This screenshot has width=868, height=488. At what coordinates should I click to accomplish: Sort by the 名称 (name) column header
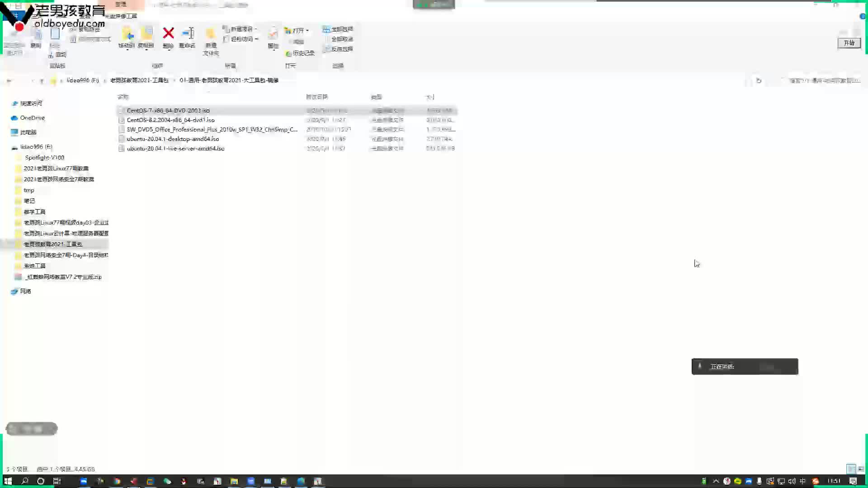123,97
